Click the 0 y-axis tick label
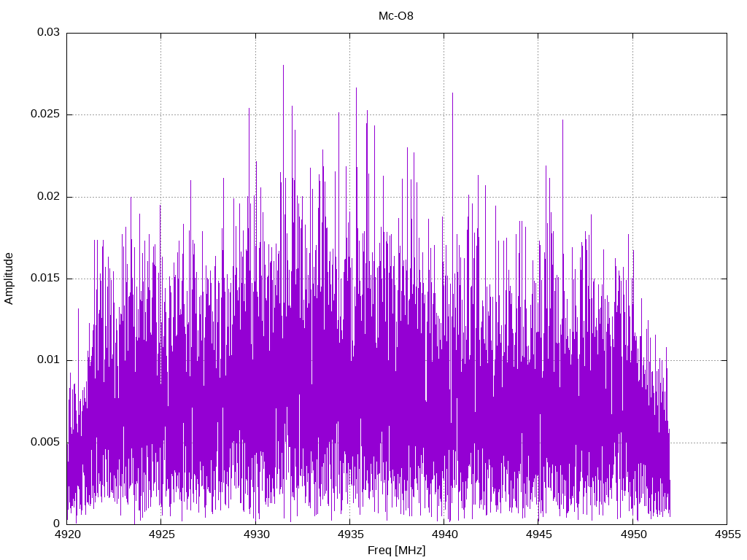 (57, 524)
